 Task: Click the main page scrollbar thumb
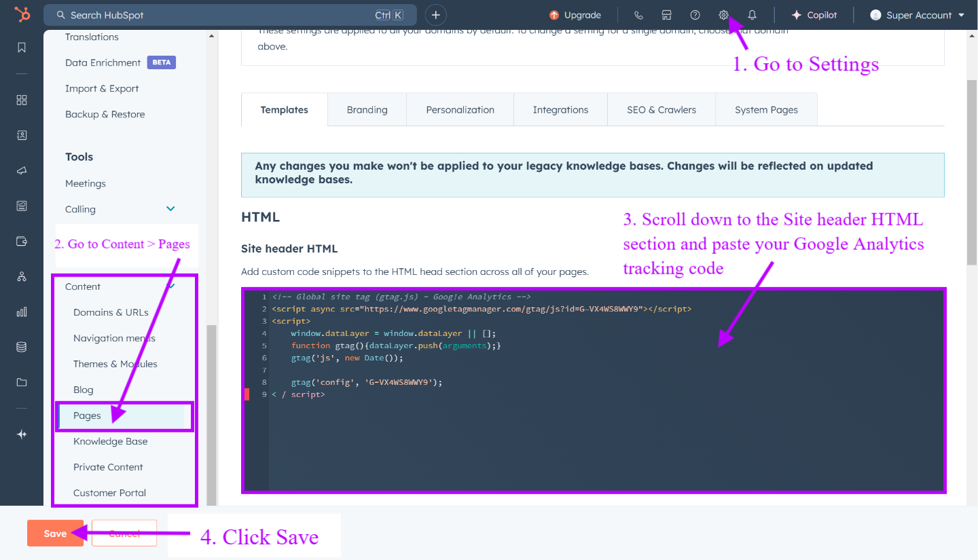tap(973, 172)
